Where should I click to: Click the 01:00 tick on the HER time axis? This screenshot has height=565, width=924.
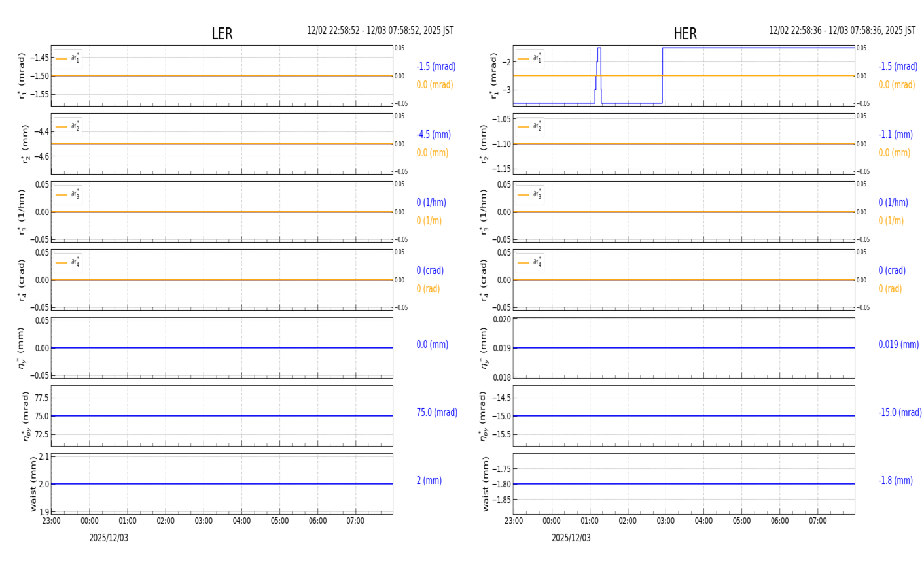pos(590,521)
